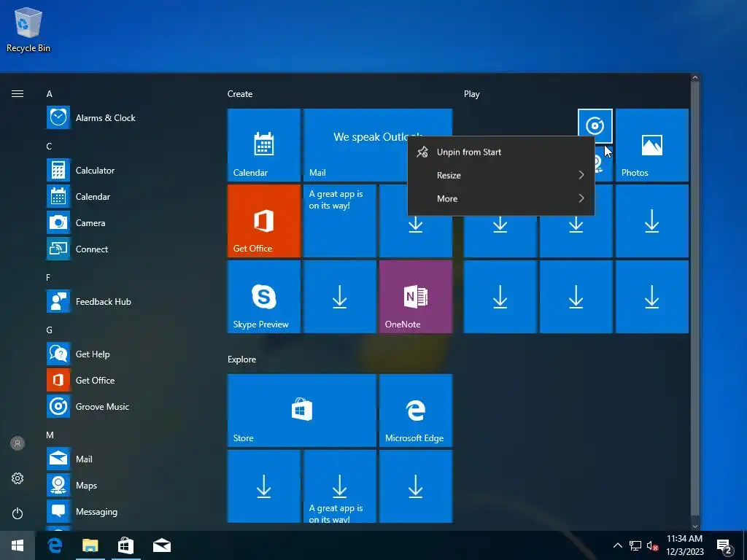
Task: Open Alarms & Clock from app list
Action: 90,117
